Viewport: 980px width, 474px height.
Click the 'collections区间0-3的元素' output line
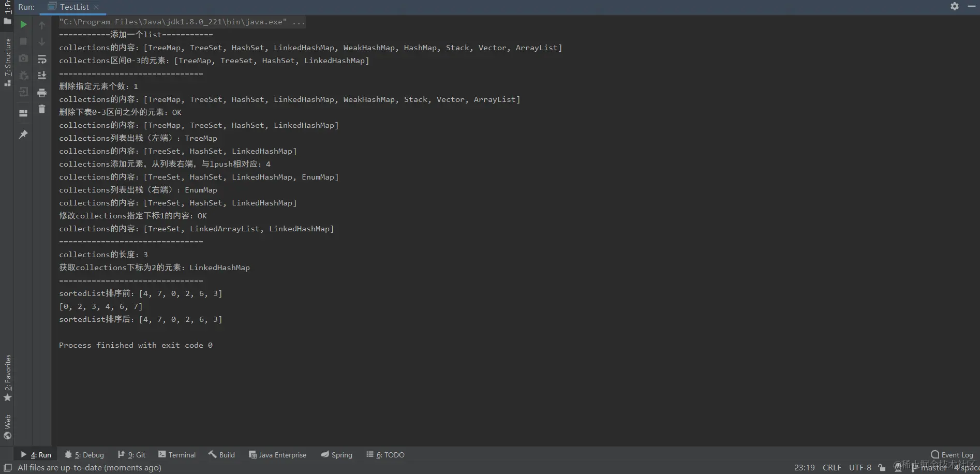point(214,61)
